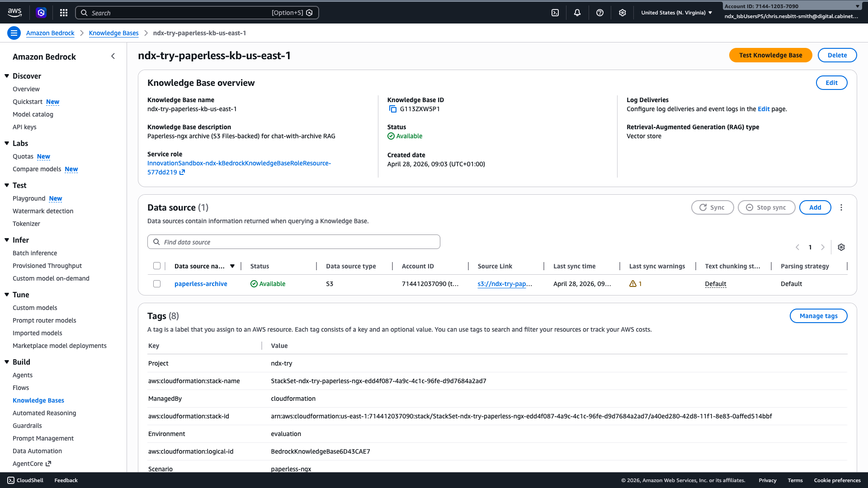
Task: Open Prompt Management in sidebar
Action: click(x=43, y=438)
